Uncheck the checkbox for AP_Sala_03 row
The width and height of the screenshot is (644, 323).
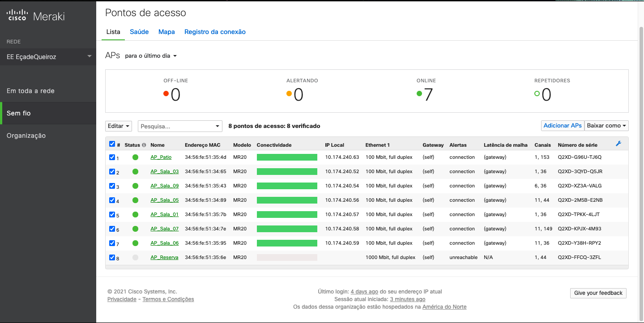(112, 171)
